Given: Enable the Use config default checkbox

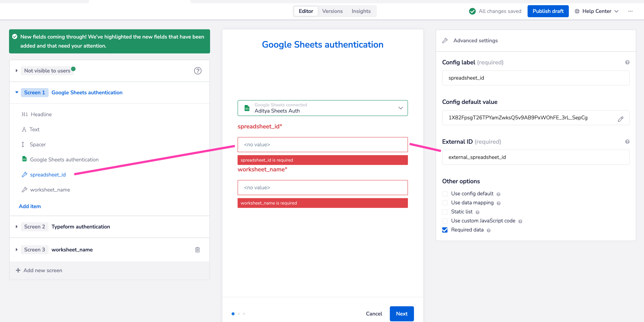Looking at the screenshot, I should [445, 194].
